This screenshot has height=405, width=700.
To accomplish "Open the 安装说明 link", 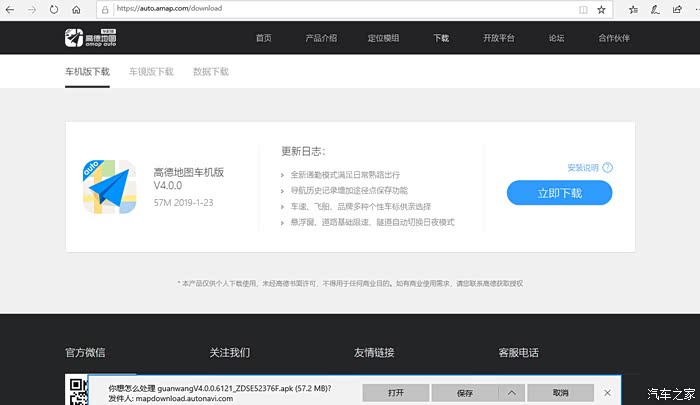I will tap(582, 168).
